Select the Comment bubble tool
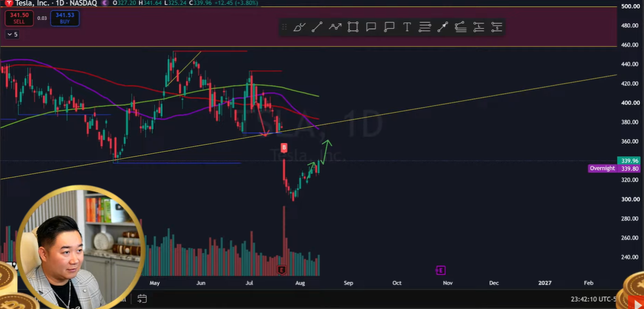 click(x=371, y=27)
